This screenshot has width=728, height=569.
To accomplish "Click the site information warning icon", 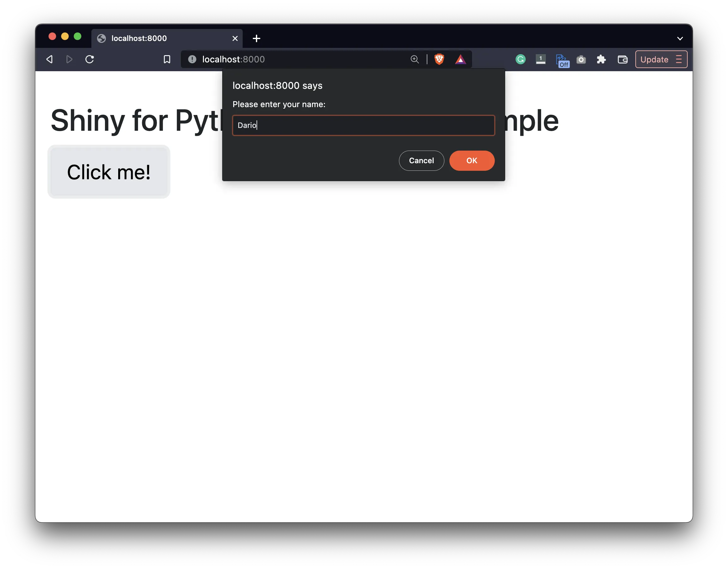I will point(192,59).
